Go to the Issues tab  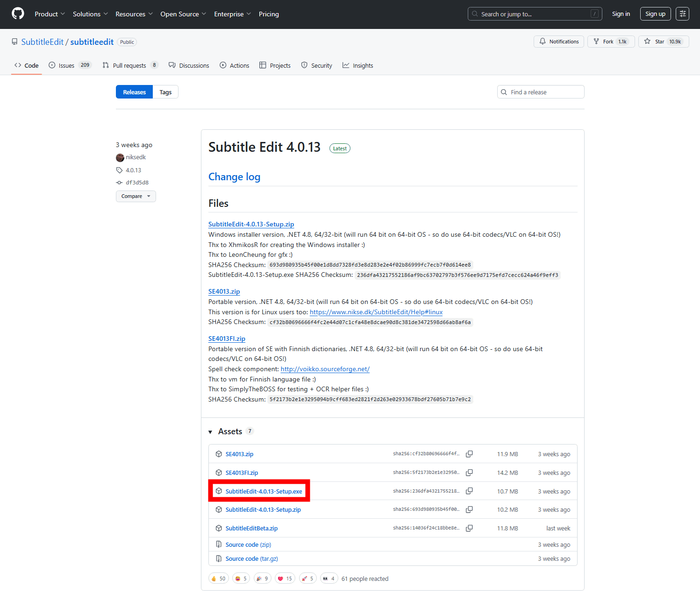(x=70, y=65)
